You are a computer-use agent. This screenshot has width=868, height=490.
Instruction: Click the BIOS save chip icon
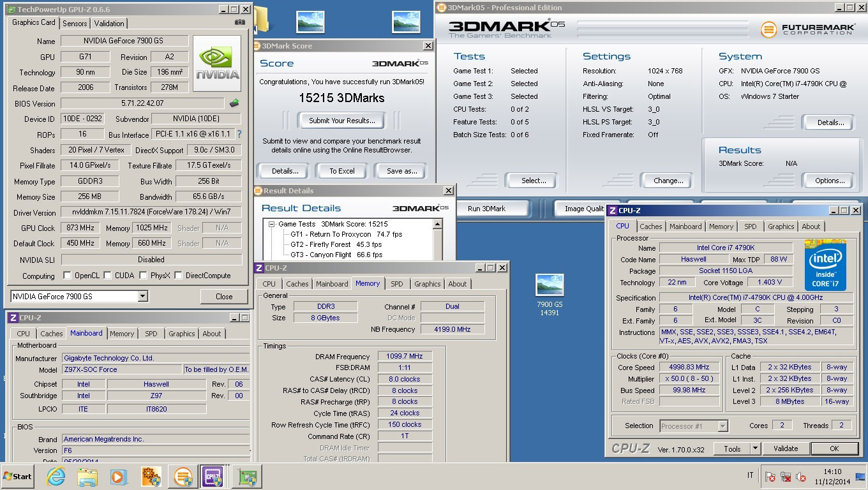[x=234, y=103]
